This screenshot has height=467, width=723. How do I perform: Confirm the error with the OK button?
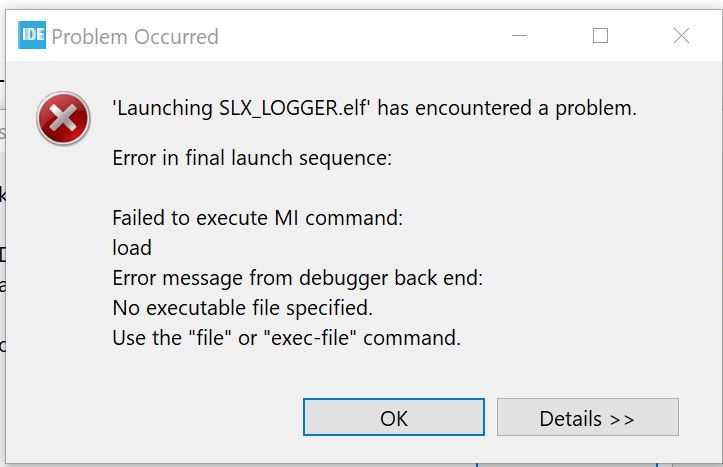pyautogui.click(x=394, y=417)
